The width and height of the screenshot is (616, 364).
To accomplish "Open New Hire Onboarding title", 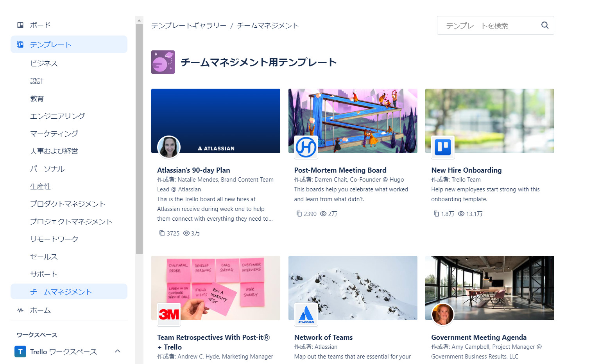I will click(x=466, y=170).
